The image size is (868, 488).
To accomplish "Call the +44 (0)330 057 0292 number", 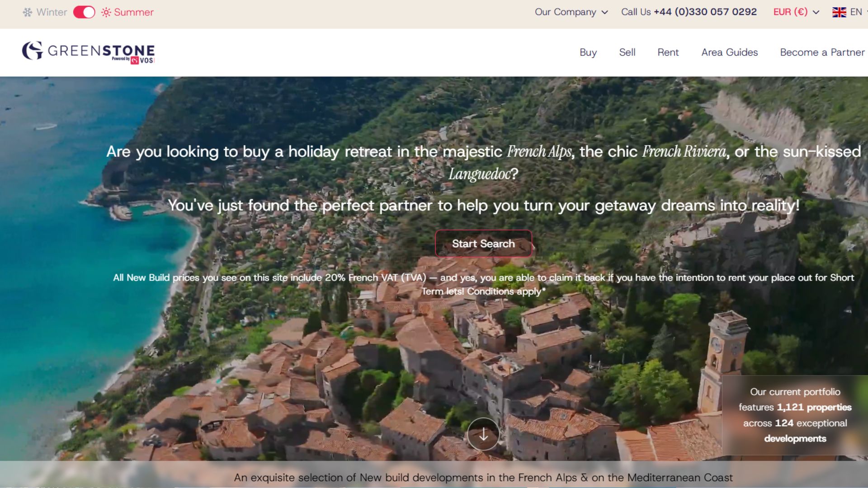I will [705, 12].
